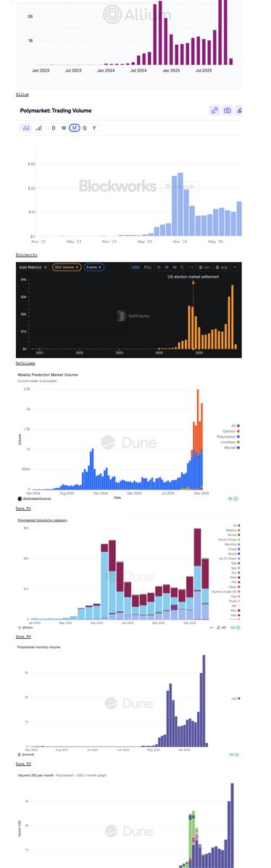
Task: Select D interval in DefiLlama toolbar
Action: coord(158,268)
